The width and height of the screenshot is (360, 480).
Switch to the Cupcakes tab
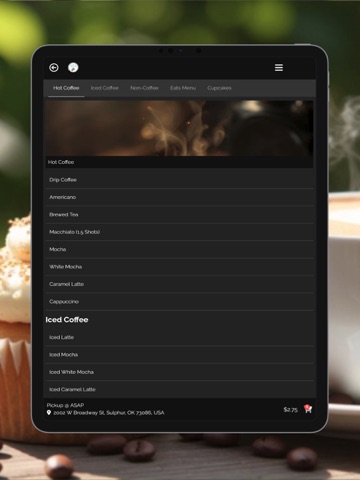click(219, 88)
